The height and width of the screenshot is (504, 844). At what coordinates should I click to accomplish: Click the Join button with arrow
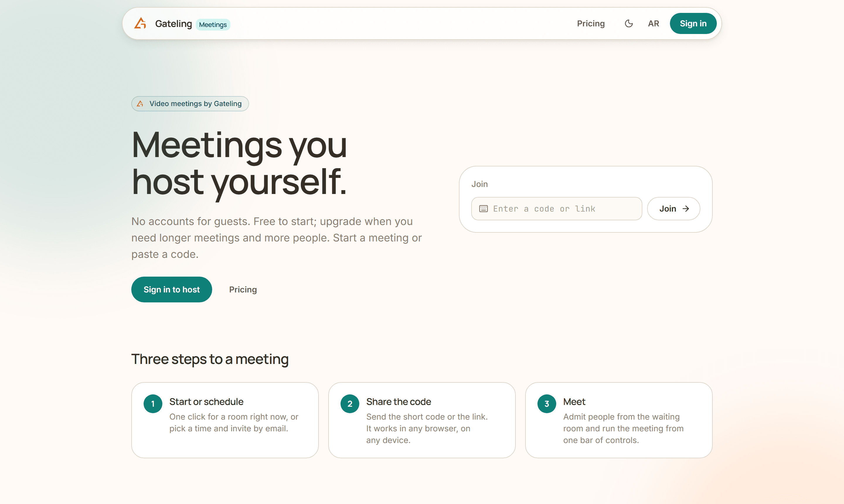(673, 209)
